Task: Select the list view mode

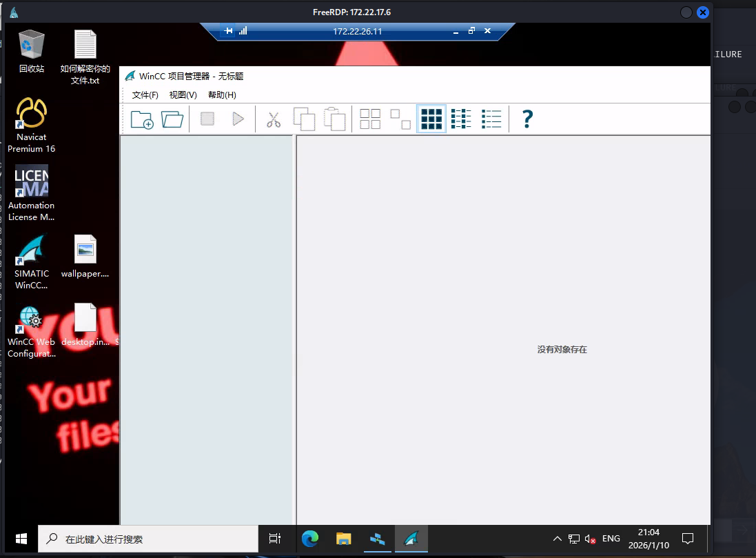Action: [461, 119]
